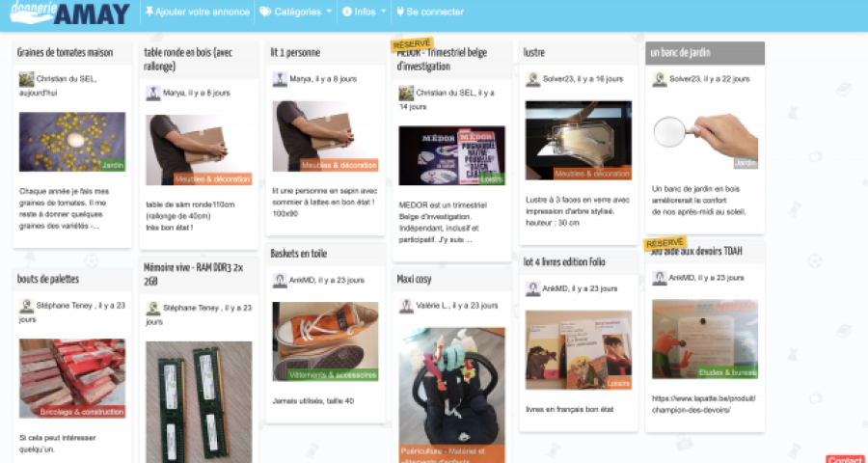
Task: Click Christian du SEL avatar on tomato seeds
Action: [x=27, y=79]
